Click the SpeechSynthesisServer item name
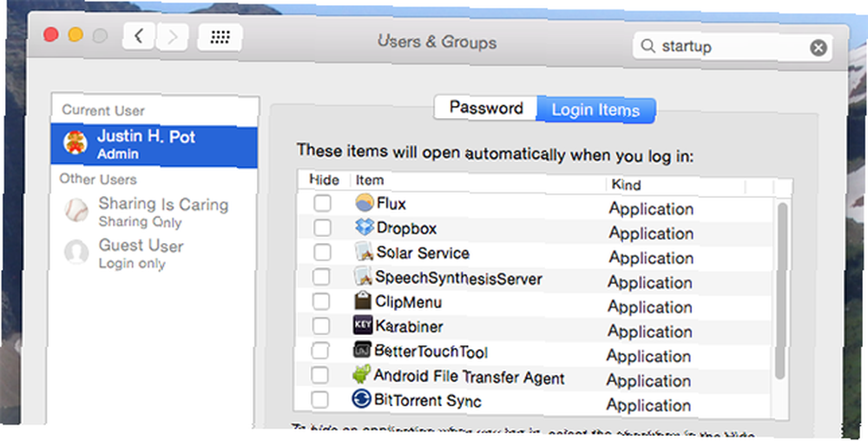The width and height of the screenshot is (868, 441). [x=458, y=278]
